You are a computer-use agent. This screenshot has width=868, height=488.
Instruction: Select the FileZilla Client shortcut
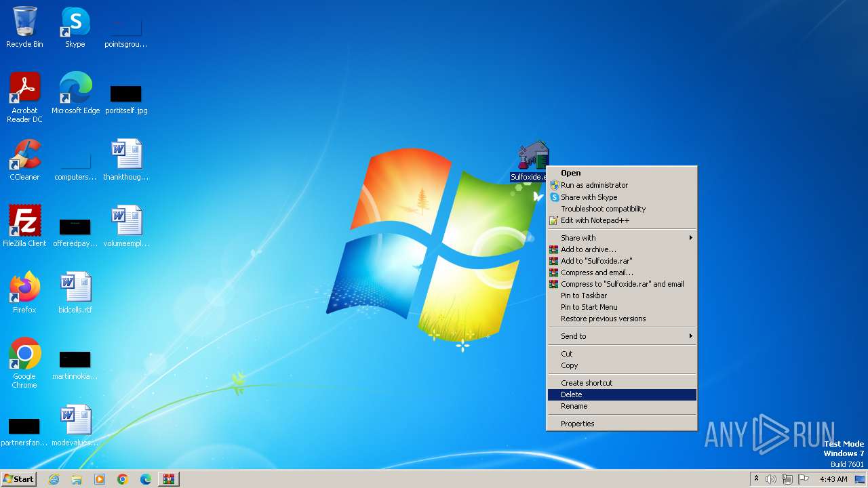tap(24, 226)
